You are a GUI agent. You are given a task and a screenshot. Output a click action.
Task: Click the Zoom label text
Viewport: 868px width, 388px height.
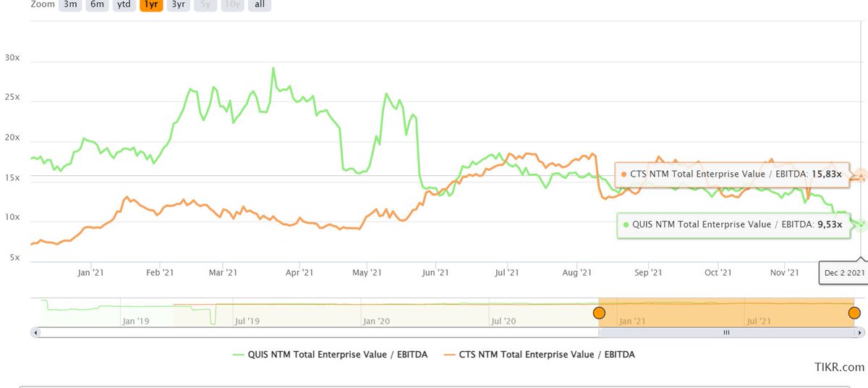41,4
